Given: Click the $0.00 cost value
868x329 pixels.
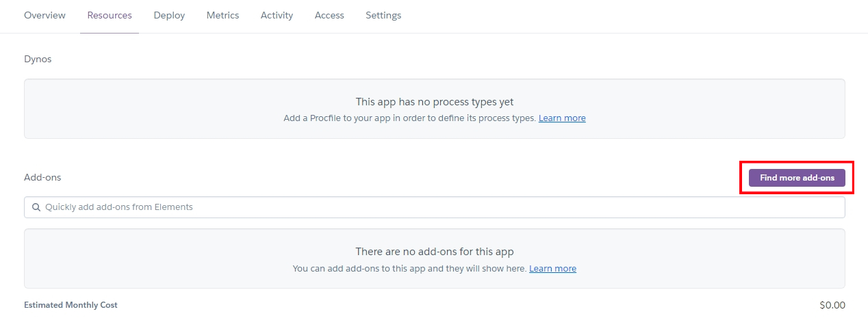Looking at the screenshot, I should [x=832, y=305].
